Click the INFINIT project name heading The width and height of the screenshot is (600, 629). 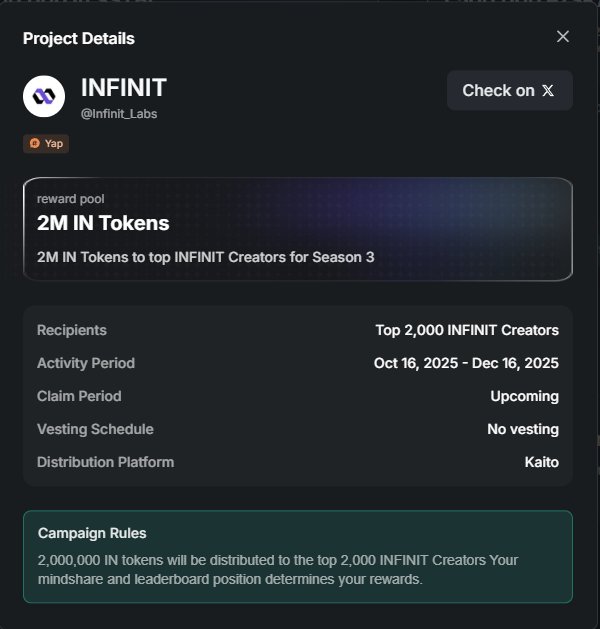tap(124, 88)
